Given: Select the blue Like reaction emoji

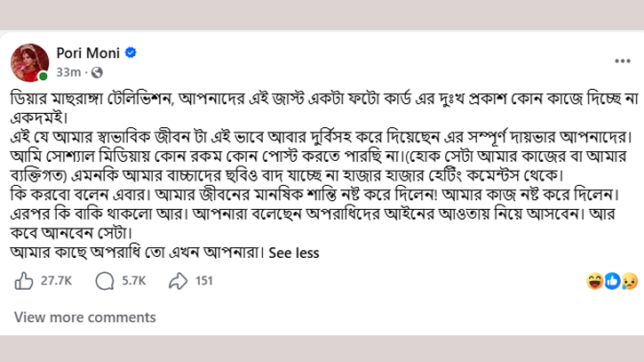Looking at the screenshot, I should pyautogui.click(x=612, y=281).
